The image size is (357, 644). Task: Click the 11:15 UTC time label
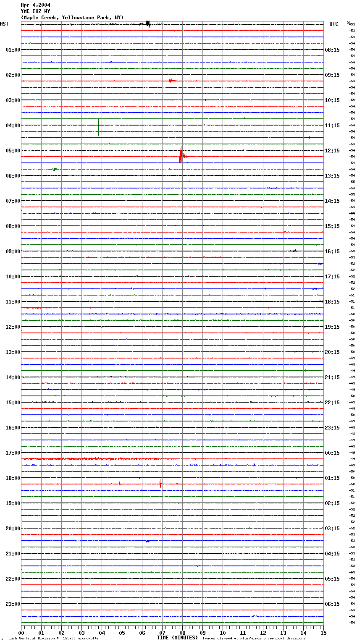[332, 126]
